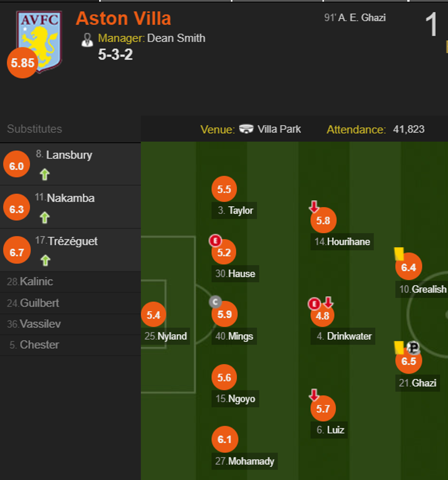
Task: Click Drinkwater's 4.8 rating badge
Action: (323, 315)
